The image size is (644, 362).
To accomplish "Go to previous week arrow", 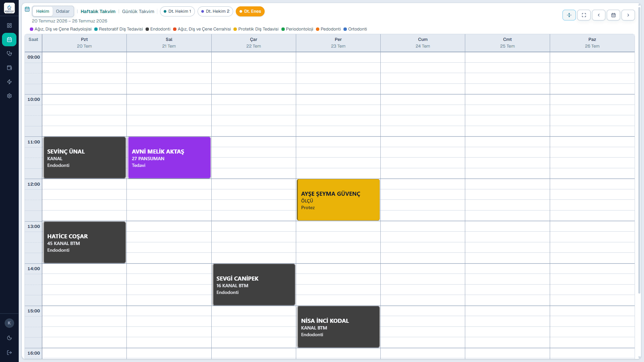I will pos(599,15).
